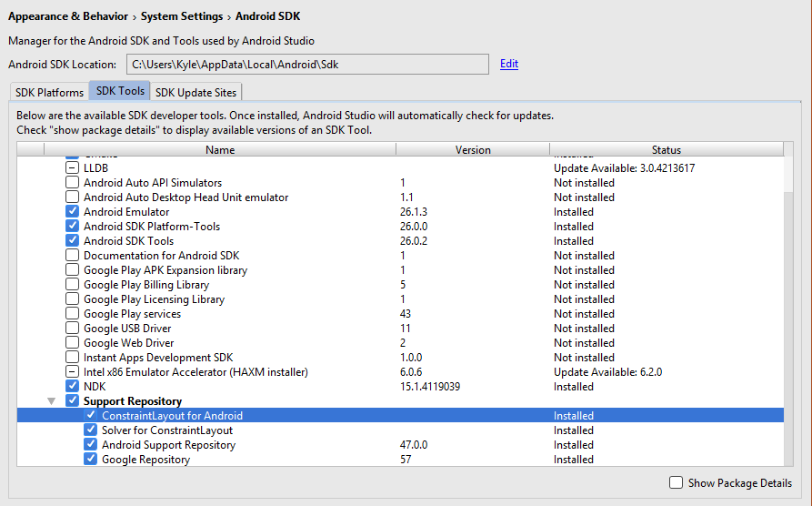Uncheck Android SDK Tools checkbox
The height and width of the screenshot is (506, 812).
coord(72,240)
